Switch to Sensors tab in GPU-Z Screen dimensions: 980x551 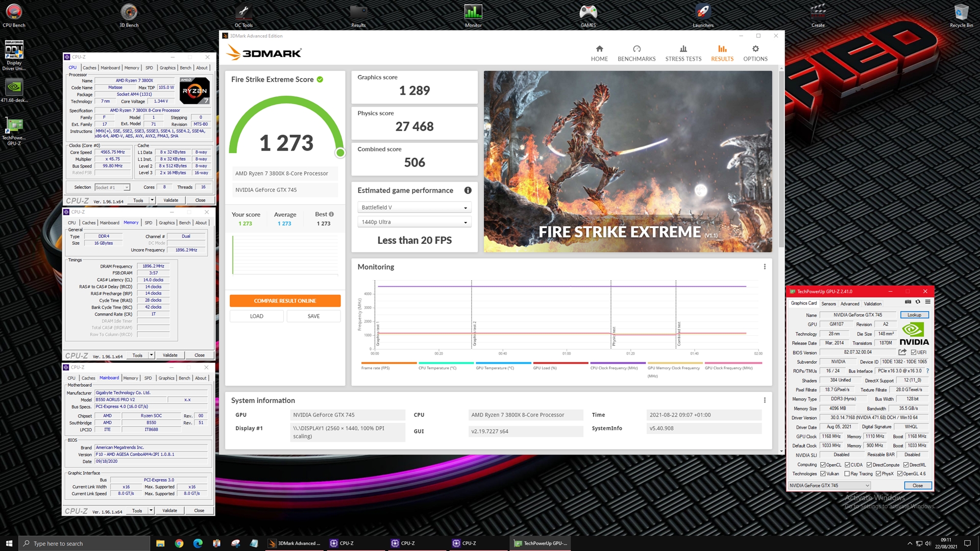coord(828,304)
